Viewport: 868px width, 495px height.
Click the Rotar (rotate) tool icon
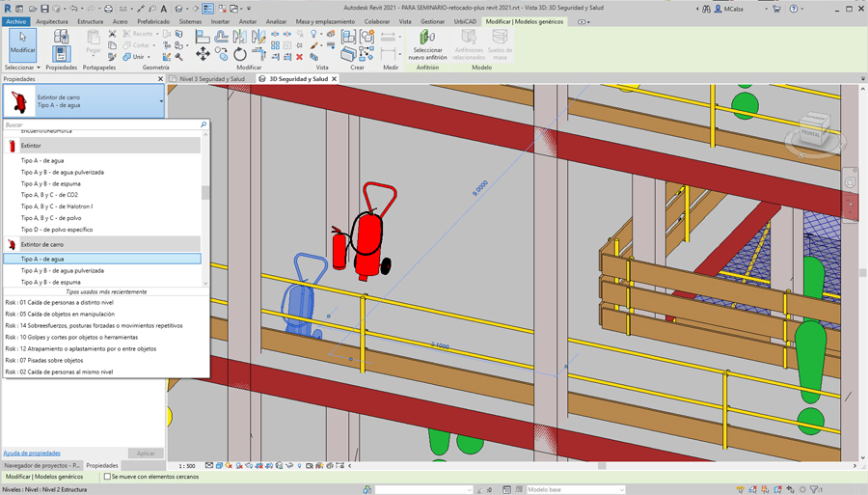[x=240, y=55]
